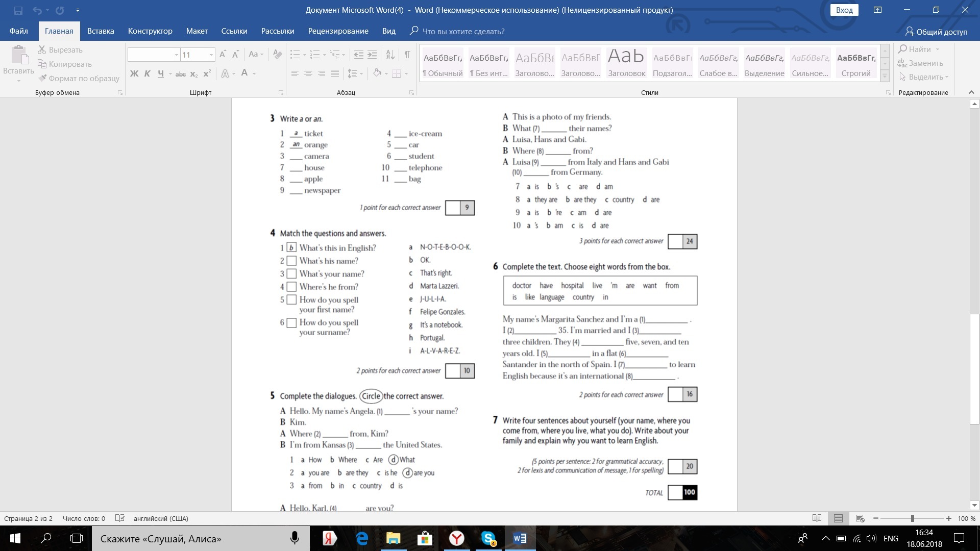Select the Обычный style
980x551 pixels.
(443, 63)
